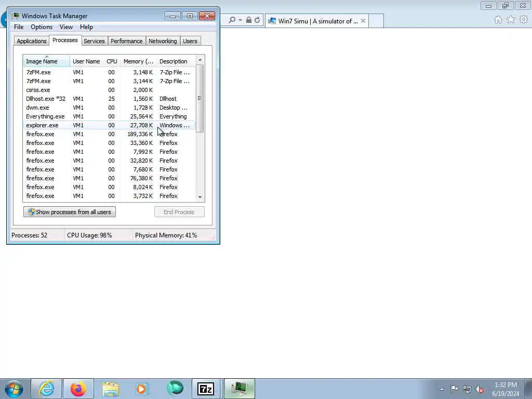Sort processes by User Name column
Image resolution: width=532 pixels, height=399 pixels.
[86, 61]
